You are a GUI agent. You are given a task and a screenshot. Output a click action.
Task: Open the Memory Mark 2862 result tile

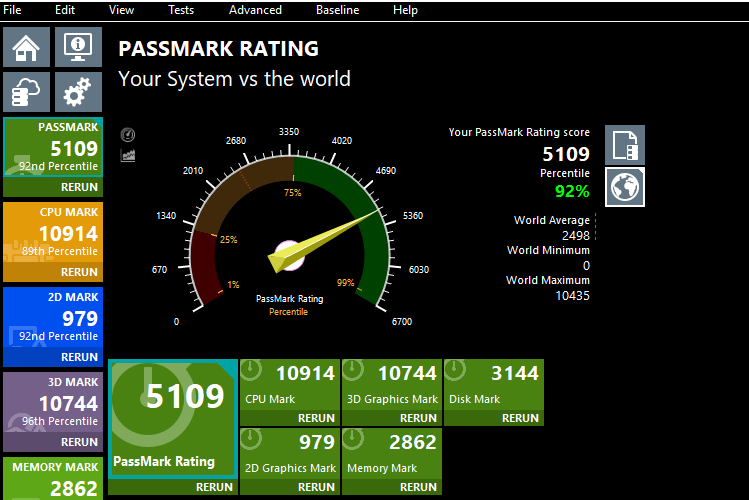392,454
